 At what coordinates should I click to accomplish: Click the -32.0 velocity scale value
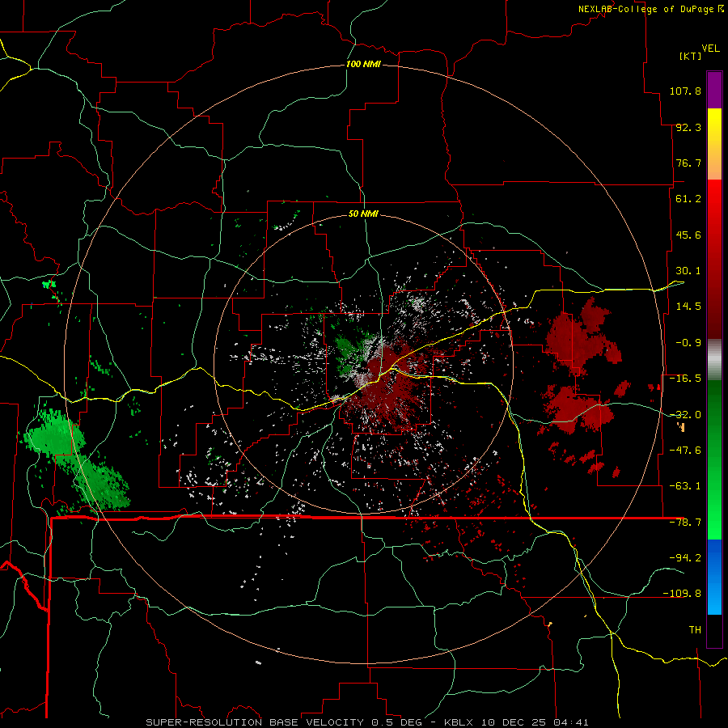685,415
